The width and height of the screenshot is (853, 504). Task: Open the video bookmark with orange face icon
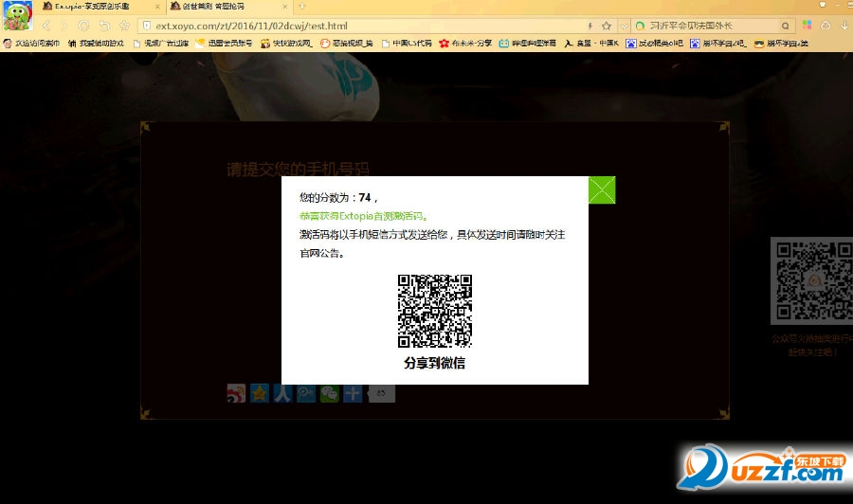(347, 44)
